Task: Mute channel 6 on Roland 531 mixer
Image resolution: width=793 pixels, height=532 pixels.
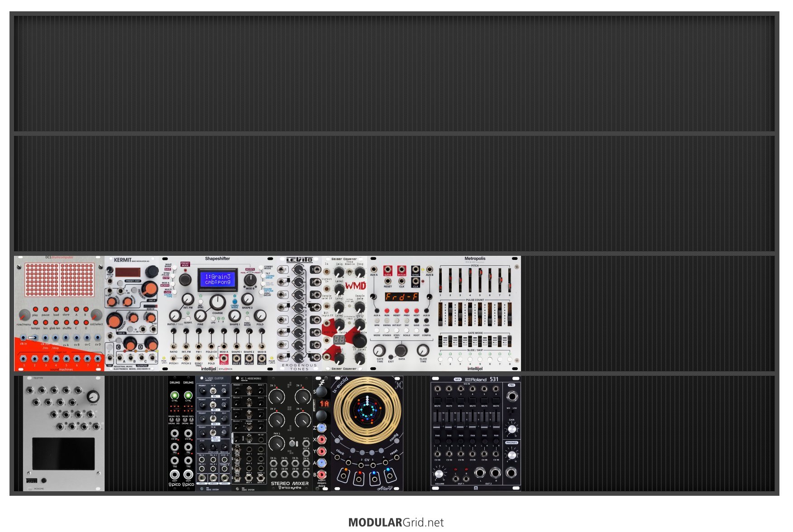Action: (496, 400)
